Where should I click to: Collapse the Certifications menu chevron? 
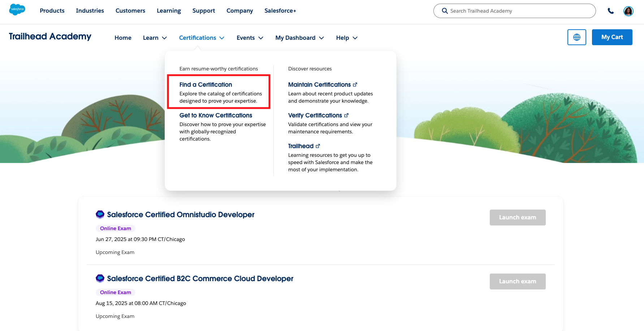click(x=222, y=38)
